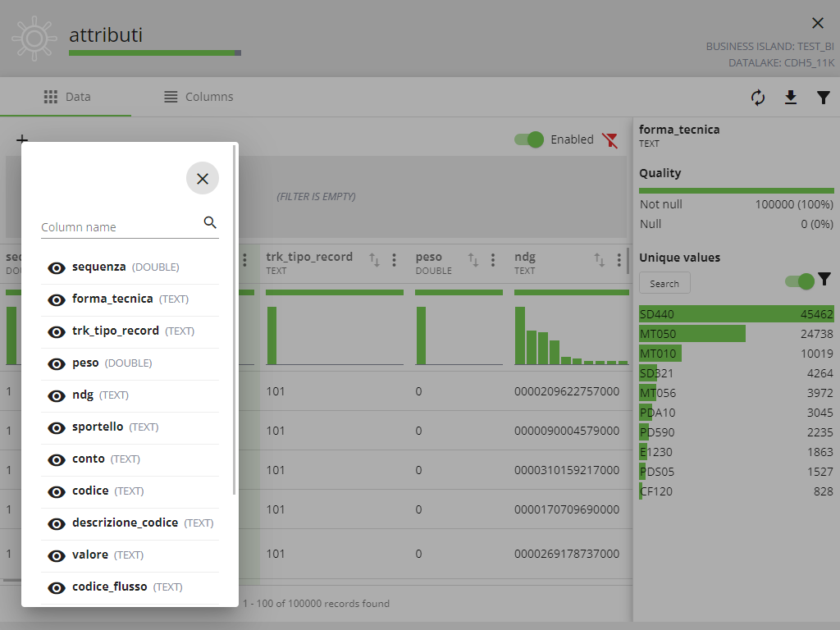The image size is (840, 630).
Task: Close the column picker popup
Action: pyautogui.click(x=202, y=178)
